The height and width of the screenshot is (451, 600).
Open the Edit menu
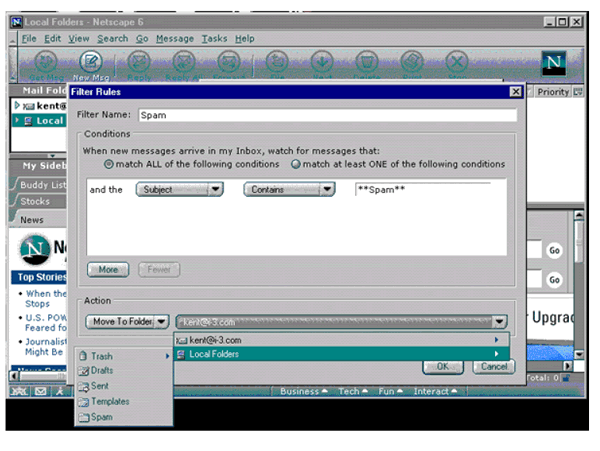pos(52,39)
